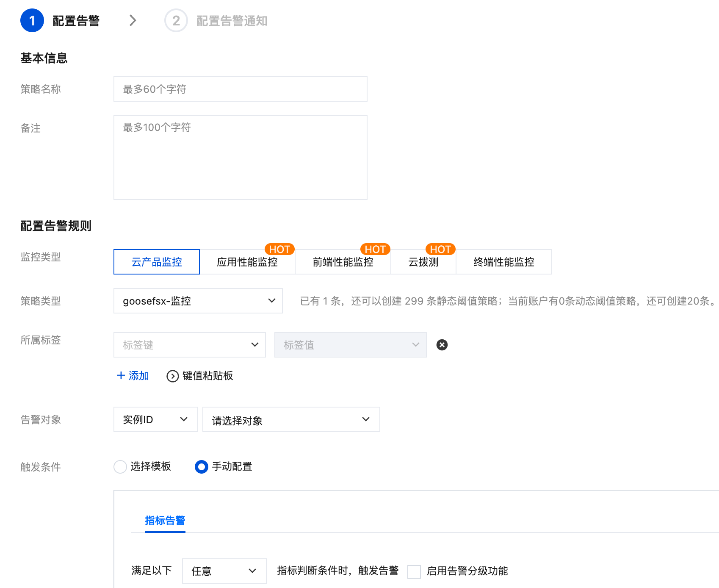
Task: Click step 2 配置告警通知 circle icon
Action: pyautogui.click(x=176, y=20)
